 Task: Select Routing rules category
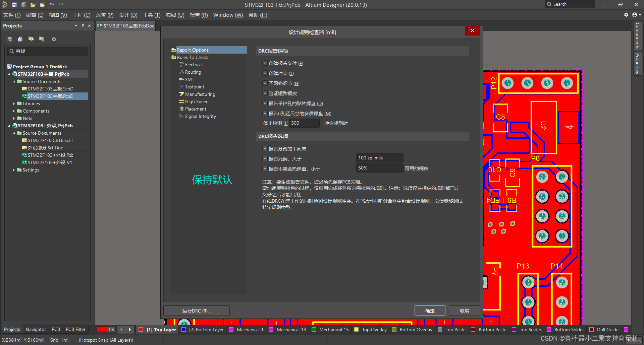click(x=193, y=72)
